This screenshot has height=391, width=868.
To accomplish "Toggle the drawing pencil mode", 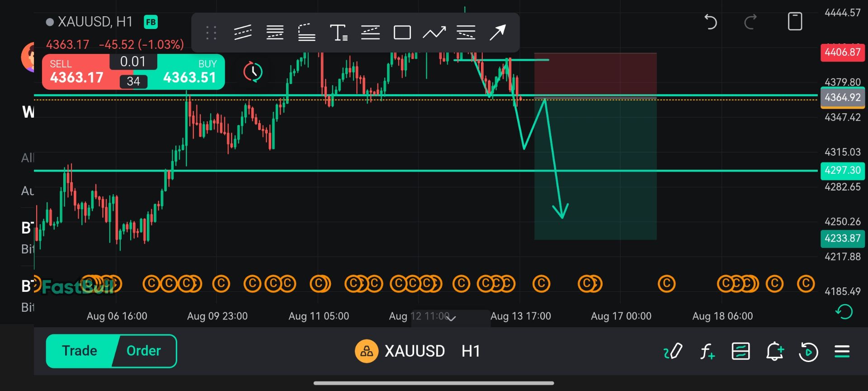I will click(x=673, y=351).
